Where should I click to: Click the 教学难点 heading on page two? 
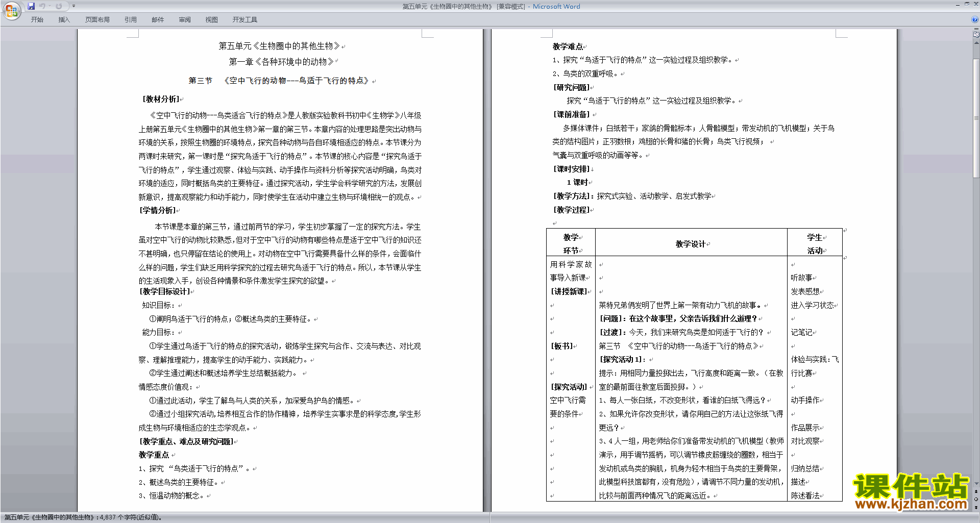(568, 46)
